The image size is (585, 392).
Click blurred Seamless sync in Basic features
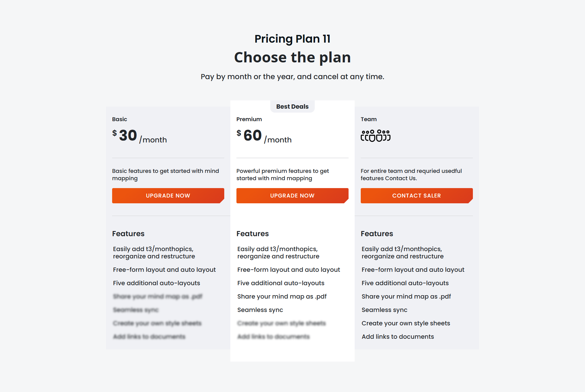coord(136,310)
